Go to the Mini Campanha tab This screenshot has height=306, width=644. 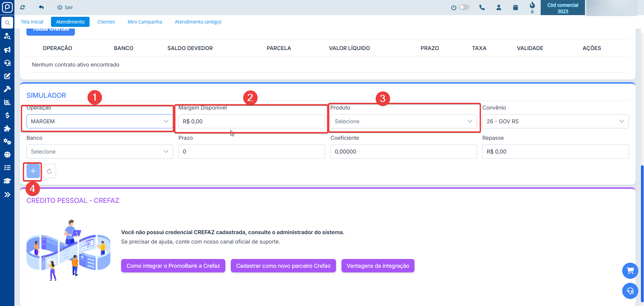pos(145,22)
